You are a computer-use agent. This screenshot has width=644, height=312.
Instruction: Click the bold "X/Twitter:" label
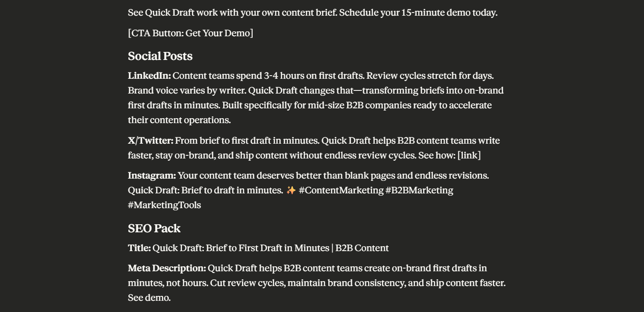click(150, 141)
